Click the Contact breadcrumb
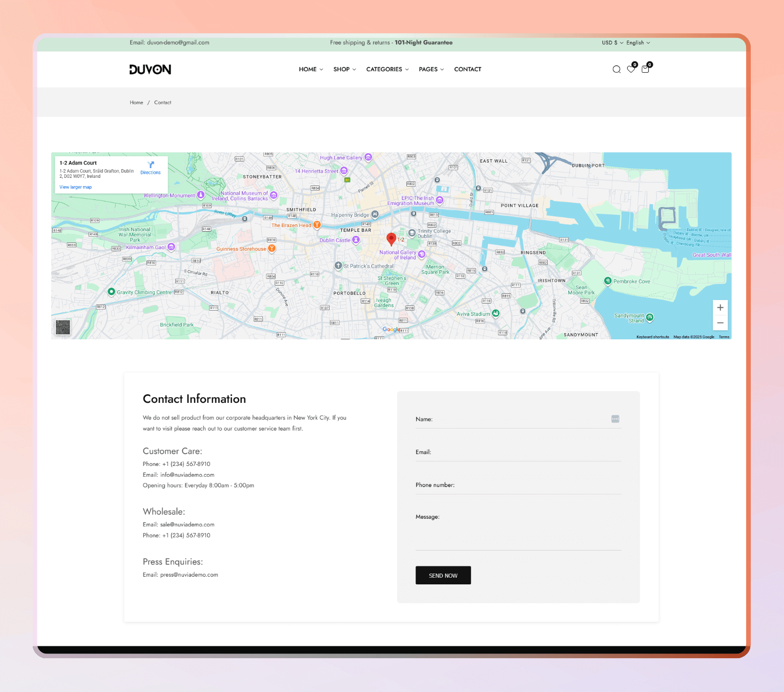The height and width of the screenshot is (692, 784). click(163, 103)
